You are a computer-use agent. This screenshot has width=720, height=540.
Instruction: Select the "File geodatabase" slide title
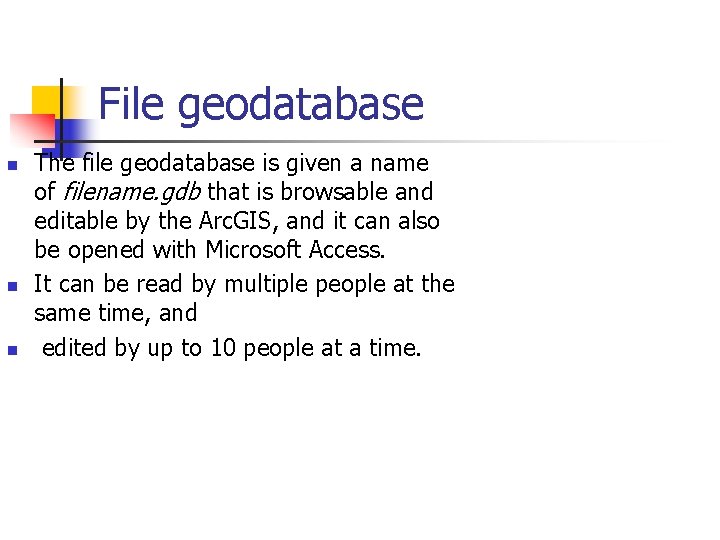[261, 104]
